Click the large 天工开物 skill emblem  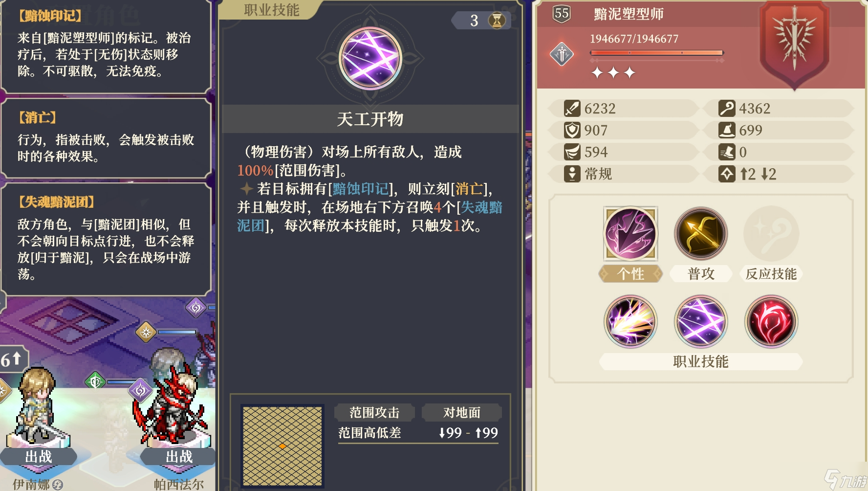click(370, 58)
